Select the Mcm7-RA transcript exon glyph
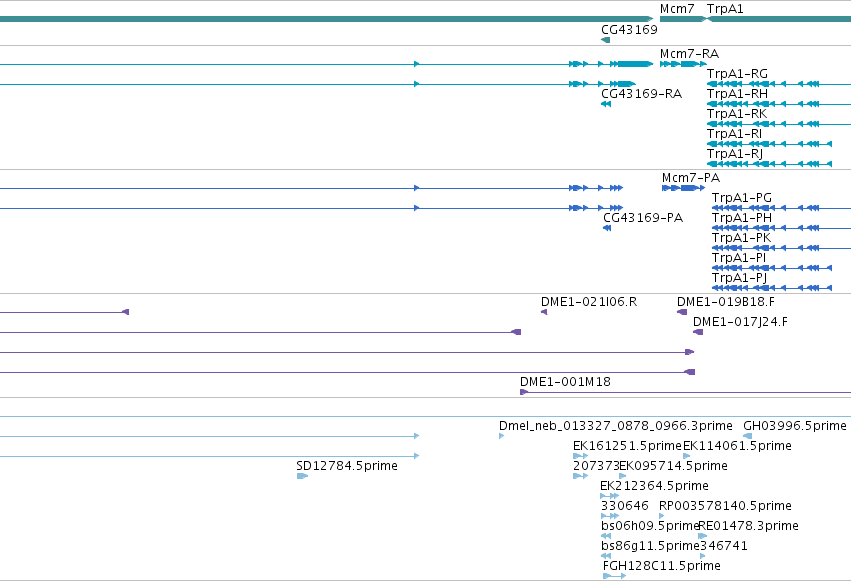Screen dimensions: 851x581 683,64
